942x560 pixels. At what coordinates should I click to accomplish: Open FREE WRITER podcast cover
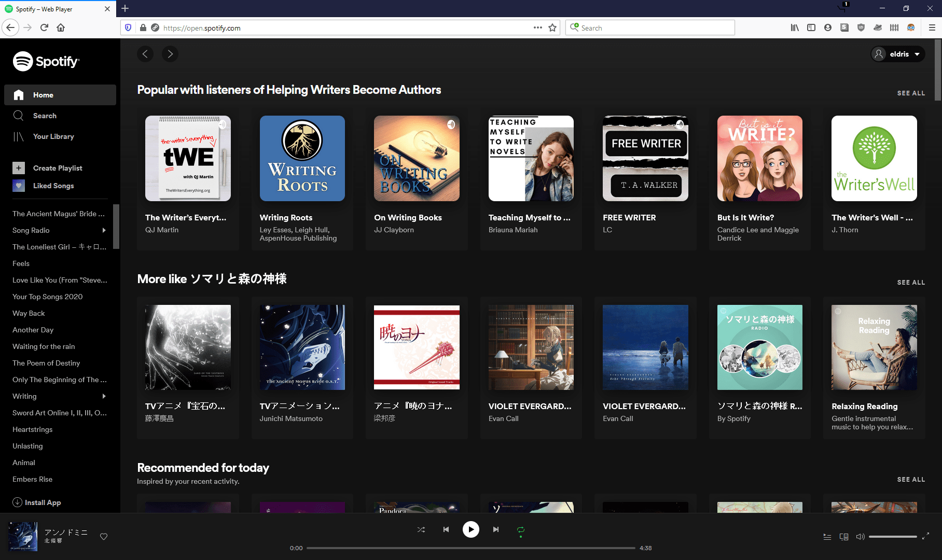click(645, 158)
